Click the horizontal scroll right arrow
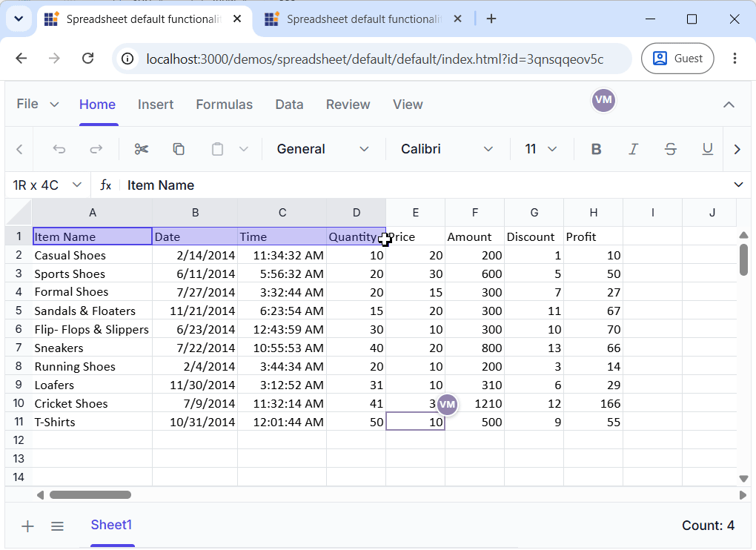The image size is (756, 550). tap(743, 495)
